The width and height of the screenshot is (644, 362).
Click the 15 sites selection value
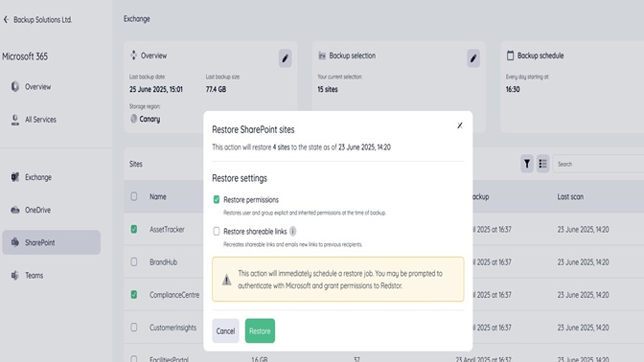328,89
